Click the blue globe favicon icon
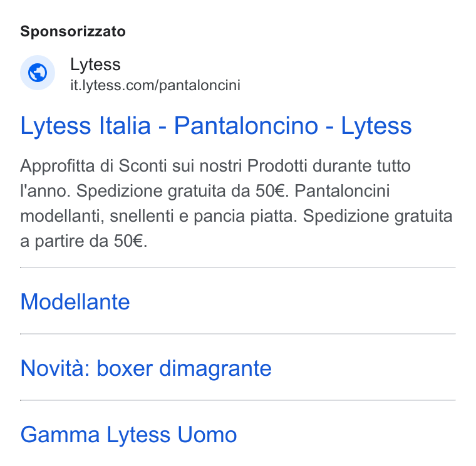This screenshot has height=466, width=476. (x=38, y=73)
